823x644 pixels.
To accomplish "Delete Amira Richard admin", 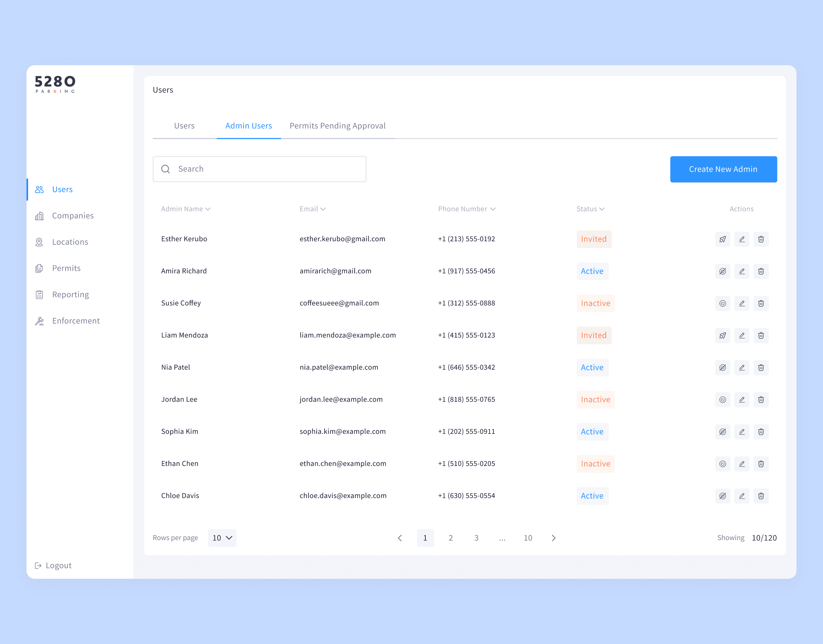I will [761, 271].
